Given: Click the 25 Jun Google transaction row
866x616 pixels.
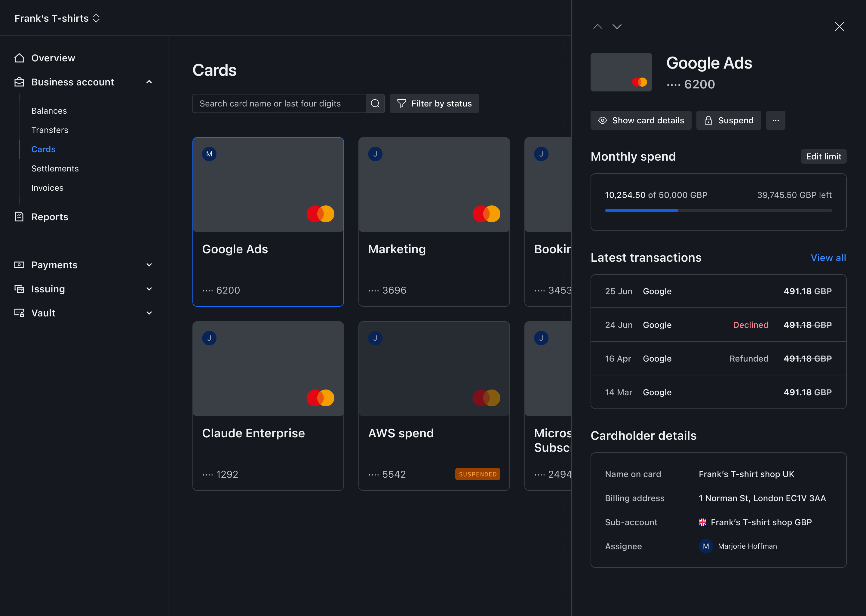Looking at the screenshot, I should (718, 291).
